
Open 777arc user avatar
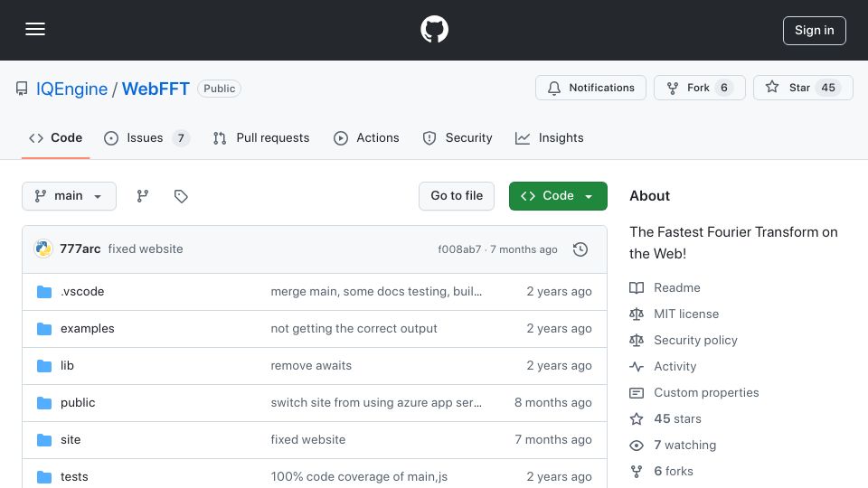[x=43, y=249]
